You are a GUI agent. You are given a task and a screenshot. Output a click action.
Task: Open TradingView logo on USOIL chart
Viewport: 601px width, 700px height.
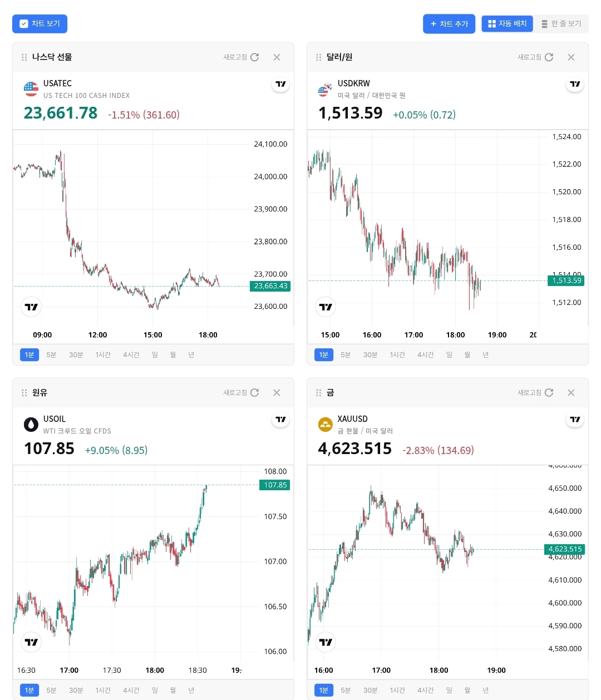31,642
